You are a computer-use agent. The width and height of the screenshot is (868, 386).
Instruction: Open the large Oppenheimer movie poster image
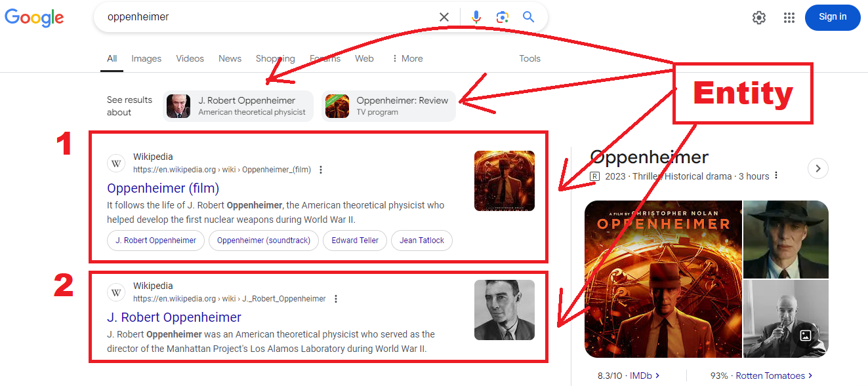tap(663, 279)
